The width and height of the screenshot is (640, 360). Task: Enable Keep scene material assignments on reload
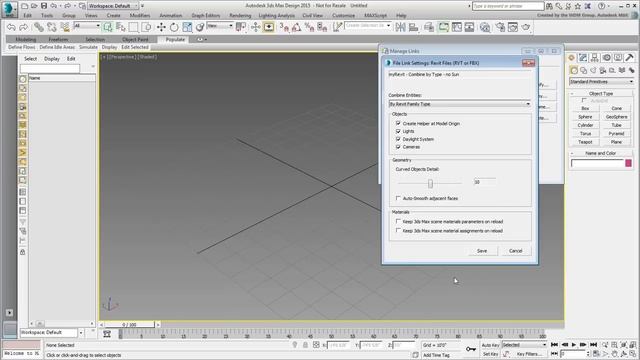tap(398, 231)
